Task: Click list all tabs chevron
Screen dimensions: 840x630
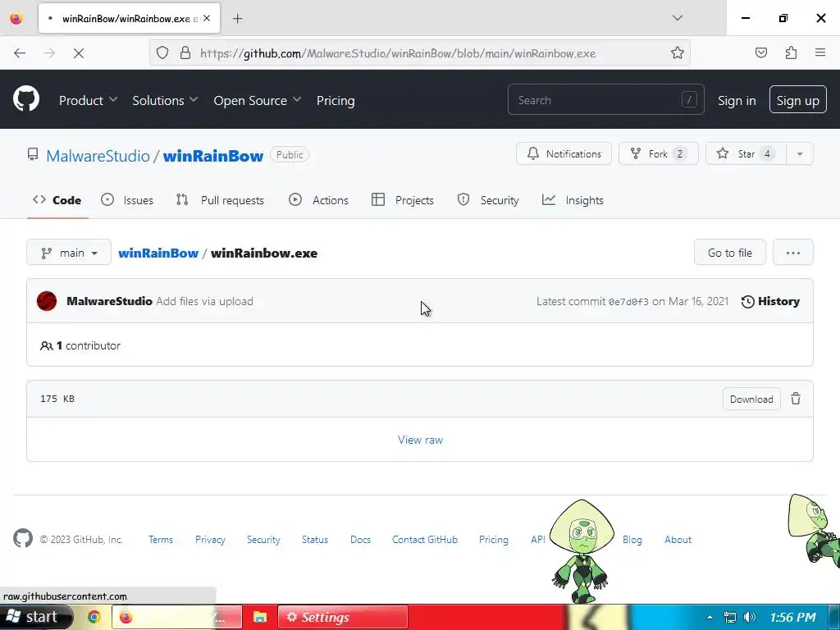Action: [677, 18]
